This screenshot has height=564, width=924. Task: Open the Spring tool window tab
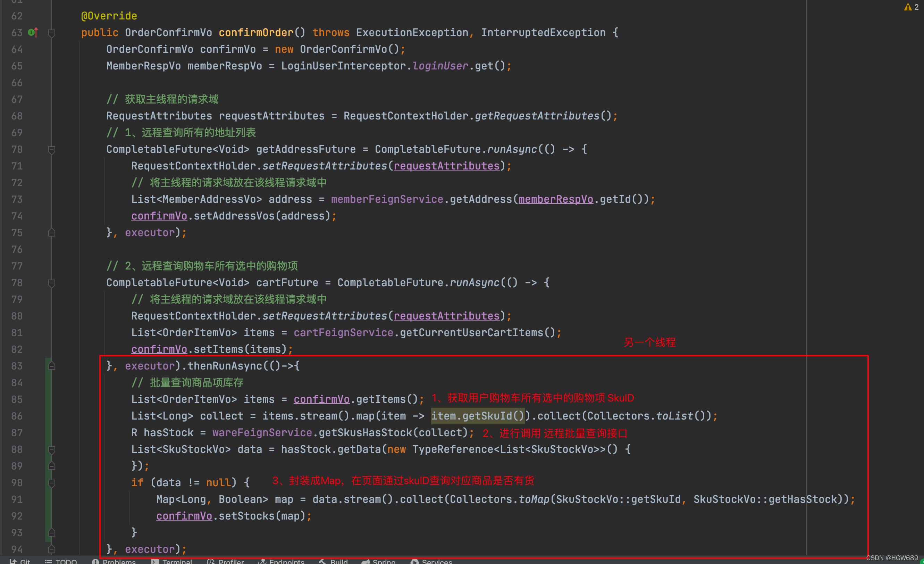378,561
